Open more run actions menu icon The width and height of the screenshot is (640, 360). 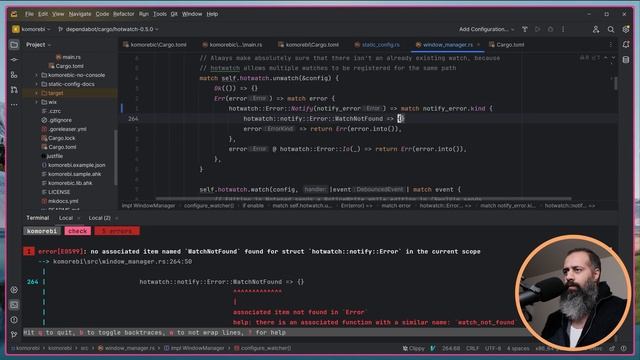coord(563,29)
